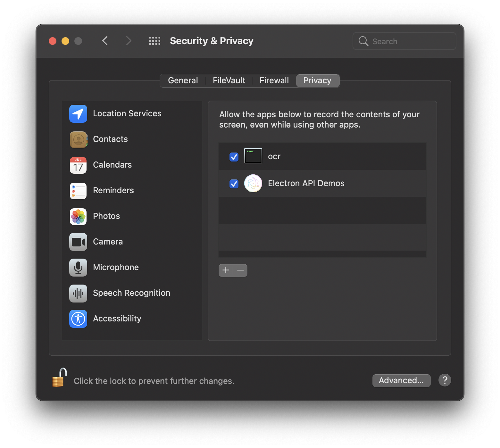
Task: Click the Camera icon in sidebar
Action: (78, 242)
